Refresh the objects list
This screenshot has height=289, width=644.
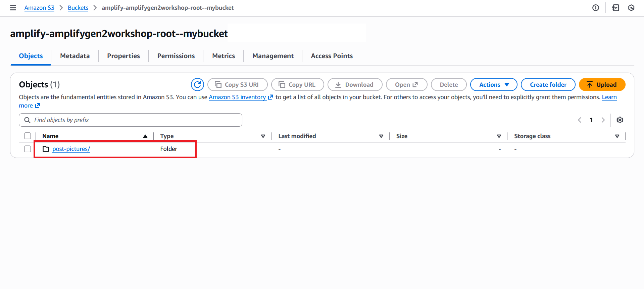pos(197,85)
